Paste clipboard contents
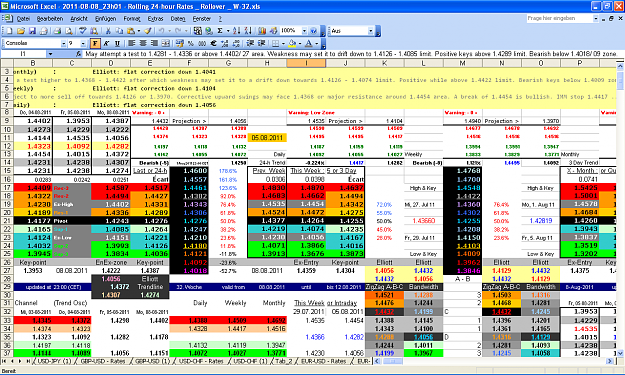Viewport: 625px width, 375px height. tap(130, 31)
